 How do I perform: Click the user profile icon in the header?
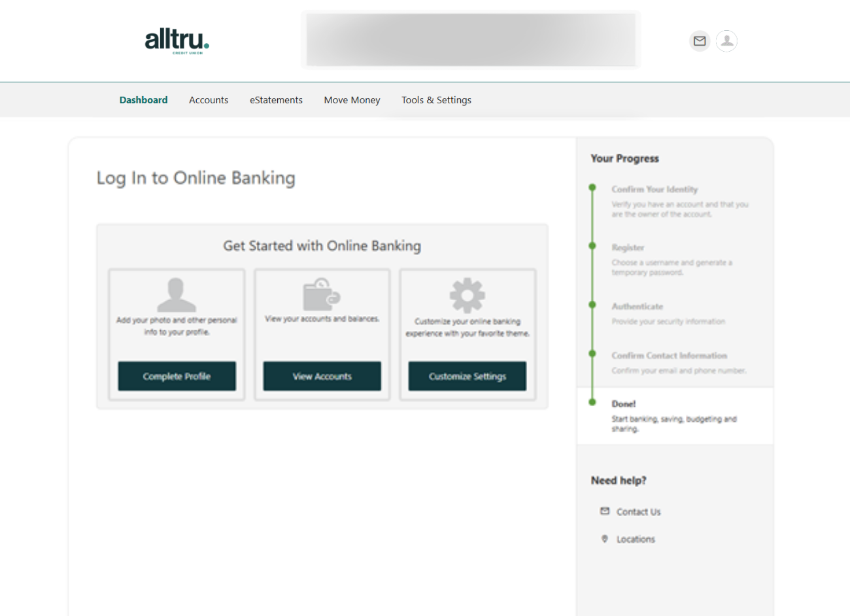(726, 41)
